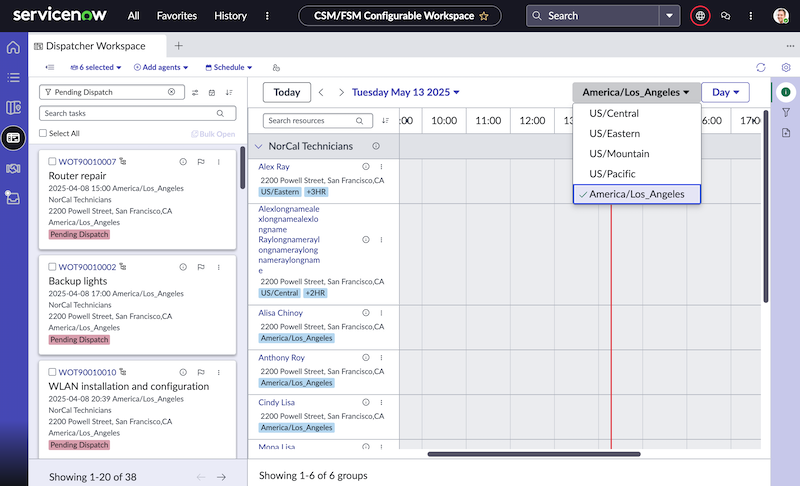Screen dimensions: 800x486
Task: Check the Select All checkbox
Action: click(43, 133)
